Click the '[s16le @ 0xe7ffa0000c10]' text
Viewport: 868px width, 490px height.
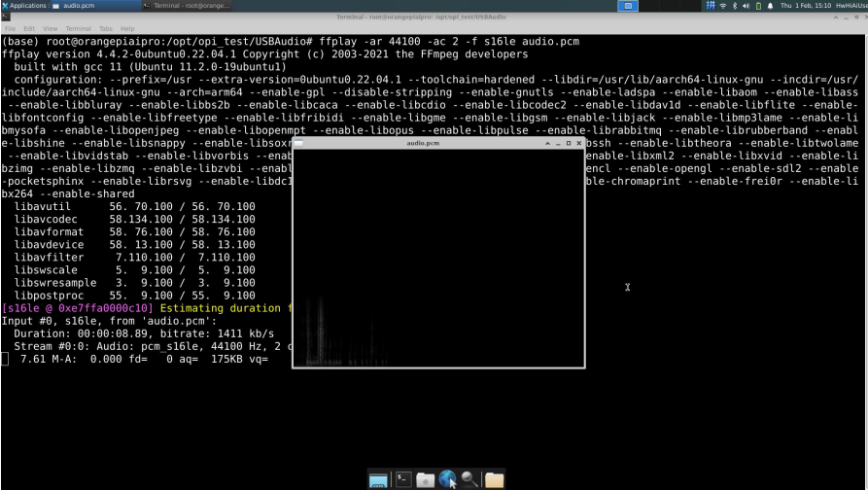click(x=78, y=308)
